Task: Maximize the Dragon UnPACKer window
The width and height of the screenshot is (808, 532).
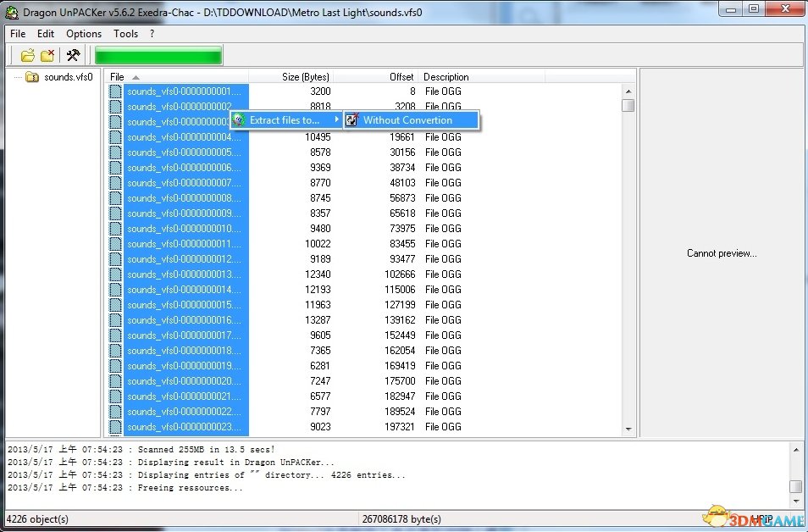Action: click(x=754, y=9)
